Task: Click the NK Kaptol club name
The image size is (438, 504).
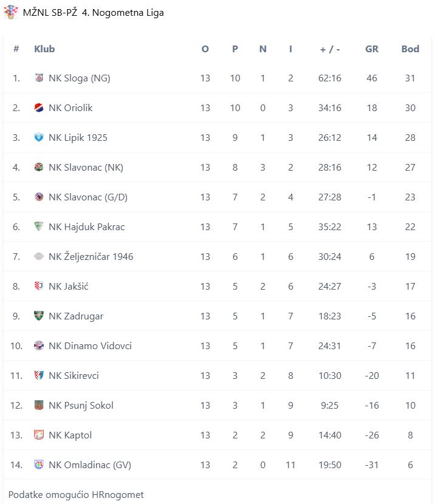Action: (70, 435)
